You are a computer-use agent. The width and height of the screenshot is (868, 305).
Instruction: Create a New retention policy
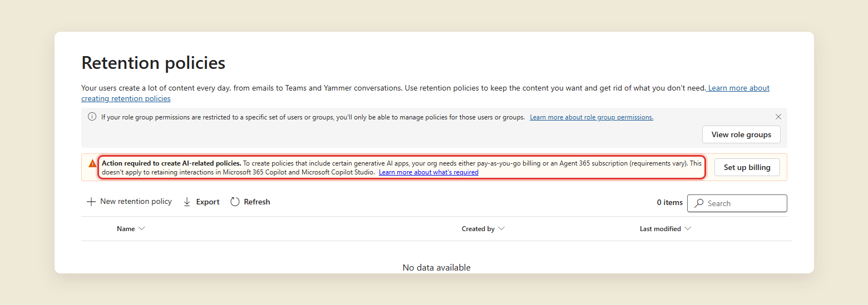click(130, 202)
